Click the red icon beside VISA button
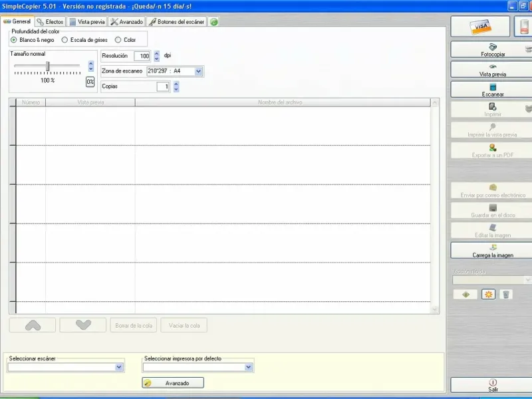 tap(524, 27)
